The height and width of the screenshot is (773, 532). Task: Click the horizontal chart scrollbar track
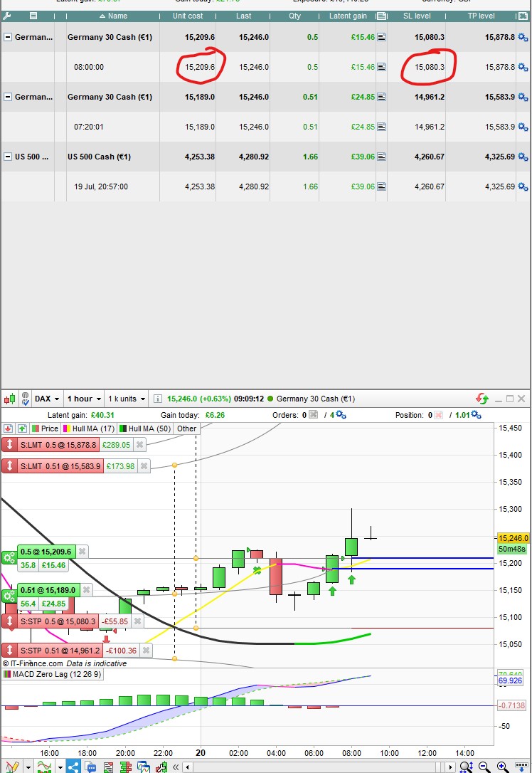pos(320,767)
